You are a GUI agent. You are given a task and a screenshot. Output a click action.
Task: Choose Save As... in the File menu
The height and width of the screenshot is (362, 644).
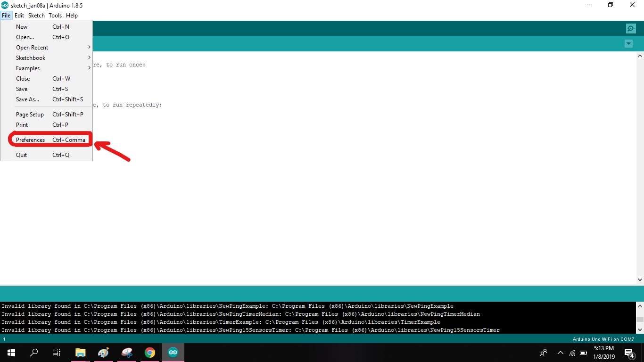(46, 99)
